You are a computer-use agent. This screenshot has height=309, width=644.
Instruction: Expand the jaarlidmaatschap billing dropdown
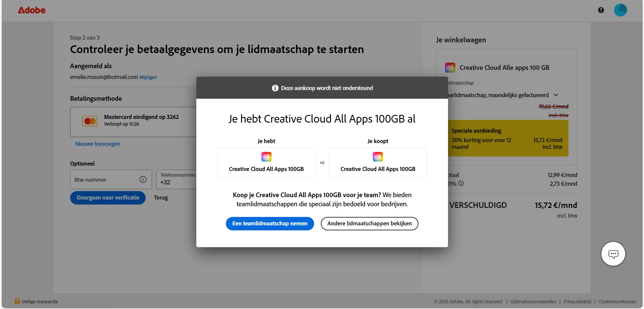(x=556, y=95)
